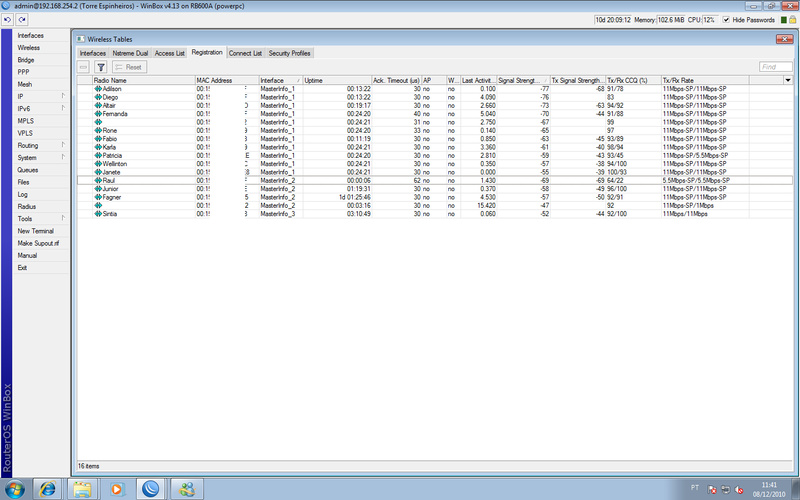Sort by the Uptime column header
Screen dimensions: 800x500
pyautogui.click(x=337, y=80)
